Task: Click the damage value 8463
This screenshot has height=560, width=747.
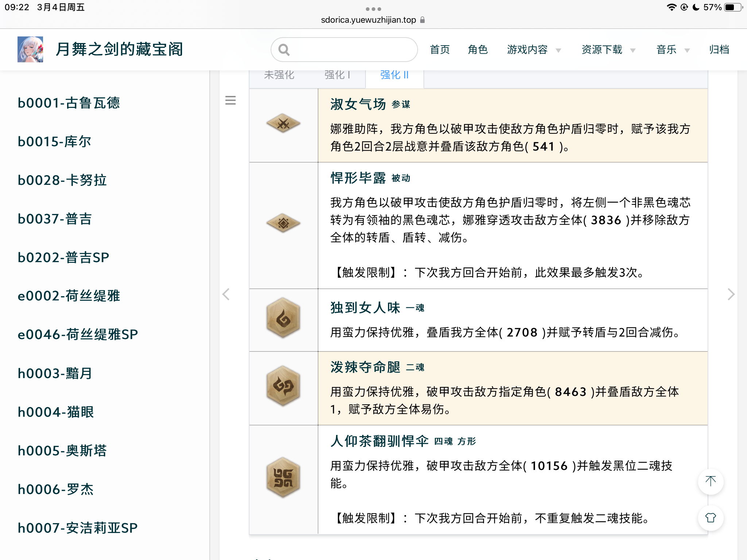Action: click(570, 392)
